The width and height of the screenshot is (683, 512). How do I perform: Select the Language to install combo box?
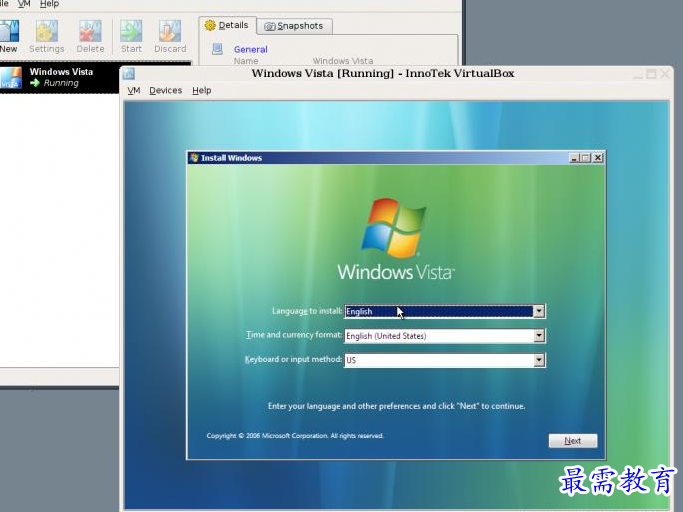coord(445,311)
